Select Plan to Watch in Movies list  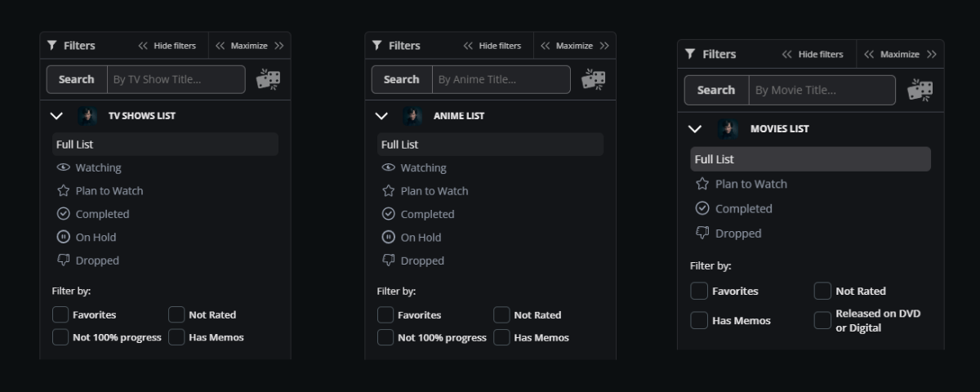[751, 184]
